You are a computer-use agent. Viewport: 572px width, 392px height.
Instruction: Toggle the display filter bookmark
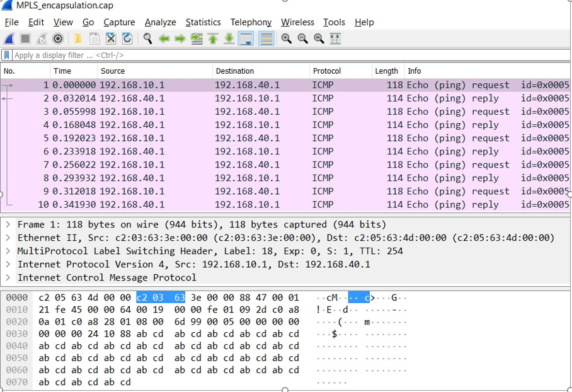(x=7, y=55)
